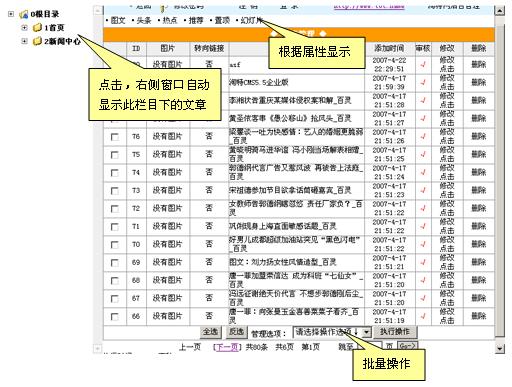The width and height of the screenshot is (512, 387).
Task: Click the 审核 checkmark icon for ID 69
Action: pos(423,262)
